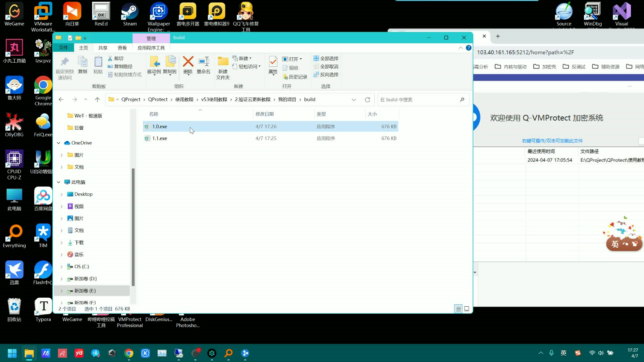Open 加密壳 bookmark folder in browser
The height and width of the screenshot is (362, 644).
tap(545, 67)
